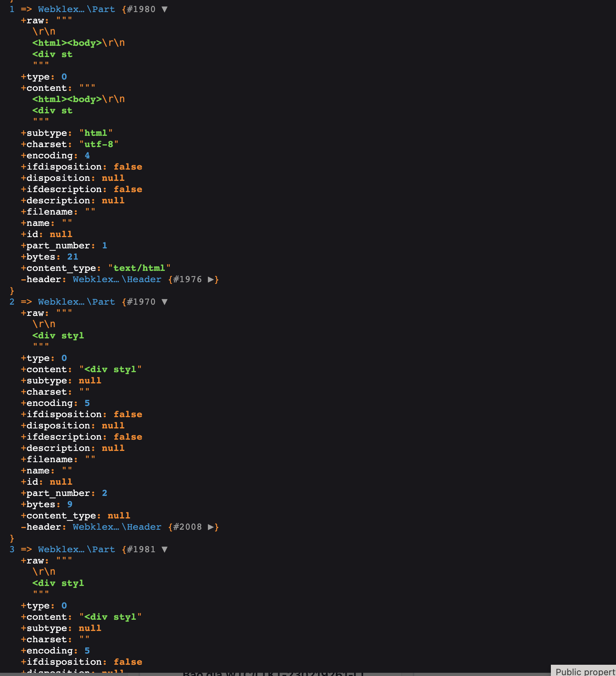Click the +name property in Part #1980
Viewport: 616px width, 676px height.
coord(38,223)
